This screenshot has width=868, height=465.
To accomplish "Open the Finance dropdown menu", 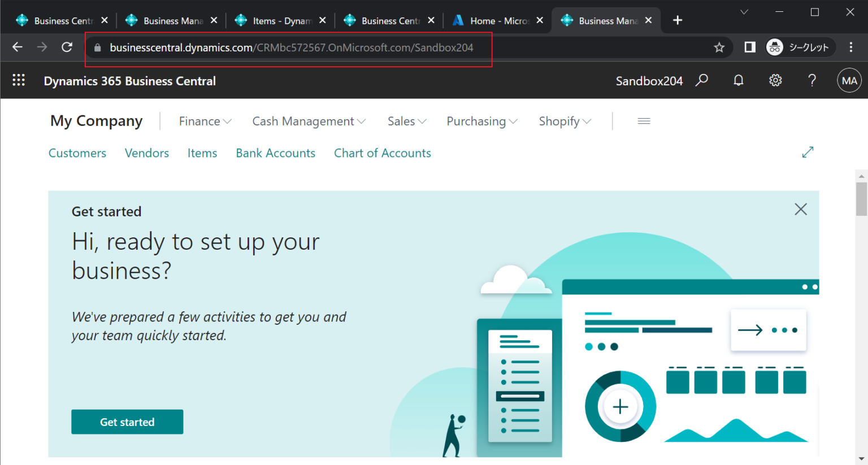I will coord(205,121).
